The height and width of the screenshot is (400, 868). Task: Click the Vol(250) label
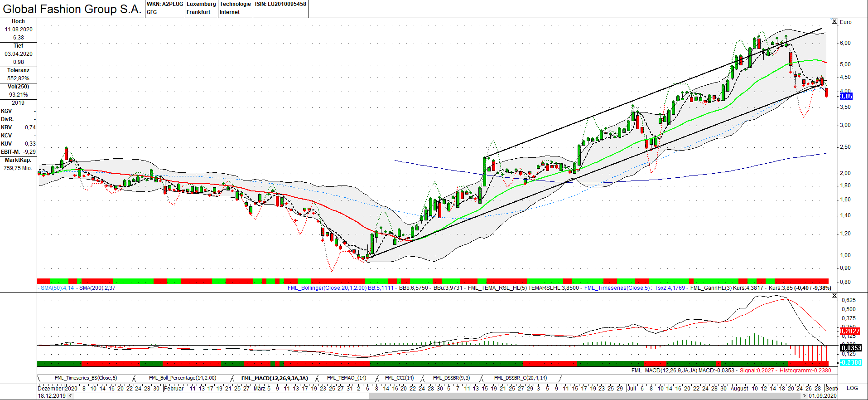tap(18, 87)
